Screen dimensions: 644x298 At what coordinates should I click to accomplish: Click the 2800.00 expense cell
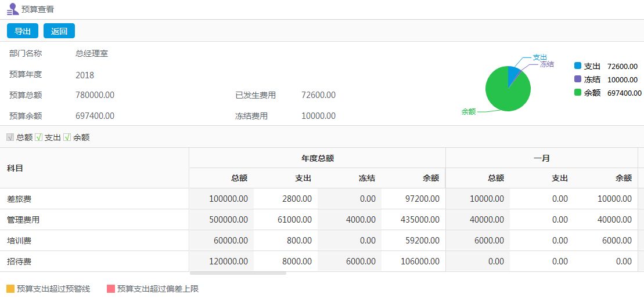point(286,199)
